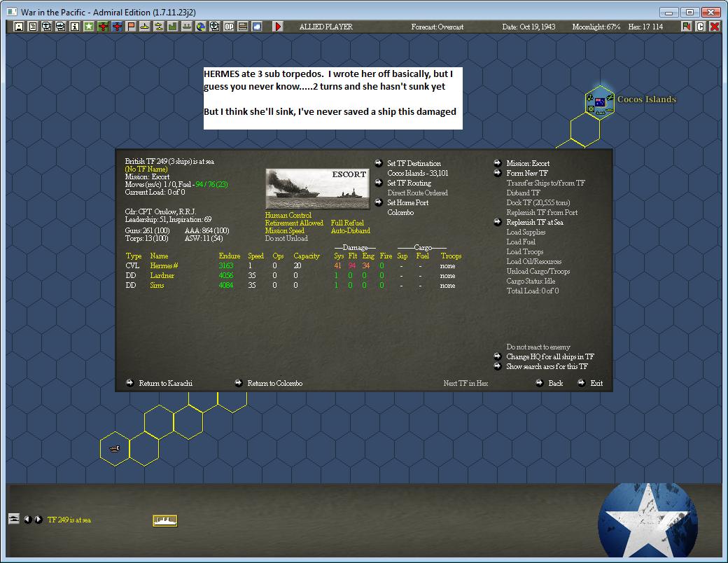Go to next TF with right arrow
The height and width of the screenshot is (563, 728).
point(38,520)
